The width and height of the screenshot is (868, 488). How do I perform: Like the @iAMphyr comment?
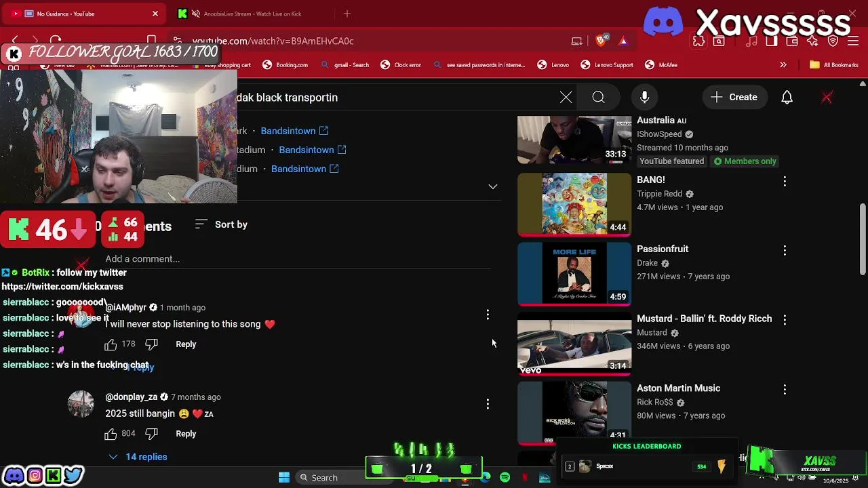click(x=111, y=344)
